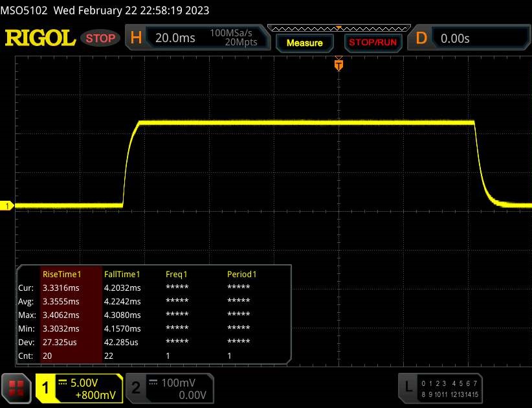Image resolution: width=532 pixels, height=408 pixels.
Task: Click the Avg: row label
Action: (x=26, y=301)
